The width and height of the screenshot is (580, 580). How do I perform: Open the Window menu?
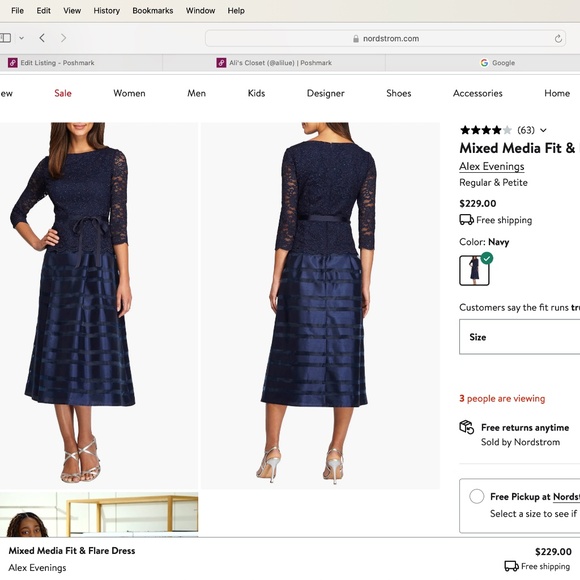(200, 11)
